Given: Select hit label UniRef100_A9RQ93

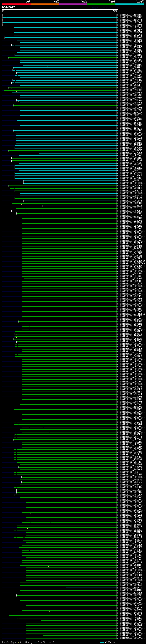Looking at the screenshot, I should pyautogui.click(x=131, y=40).
